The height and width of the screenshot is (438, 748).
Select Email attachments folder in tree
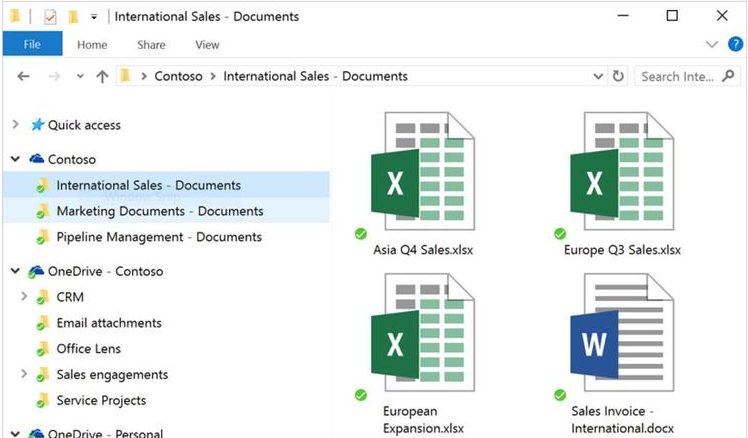point(109,323)
